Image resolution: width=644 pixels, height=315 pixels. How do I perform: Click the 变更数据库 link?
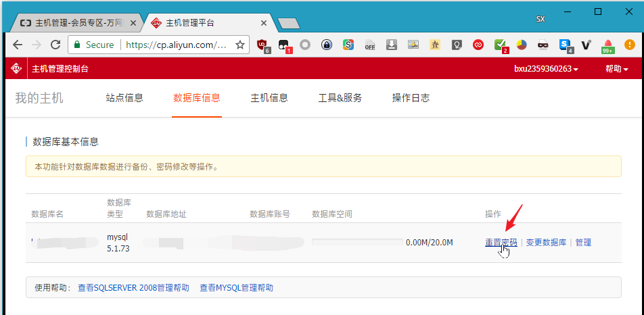click(x=546, y=243)
